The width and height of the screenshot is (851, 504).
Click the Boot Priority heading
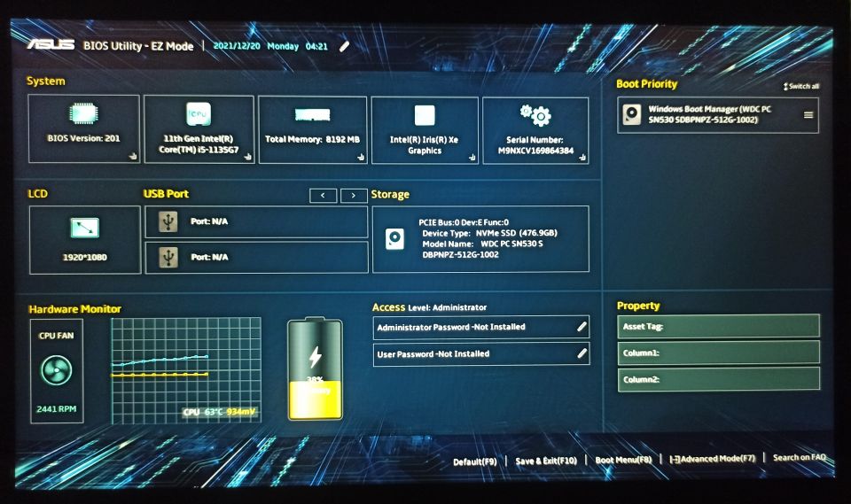click(x=647, y=84)
